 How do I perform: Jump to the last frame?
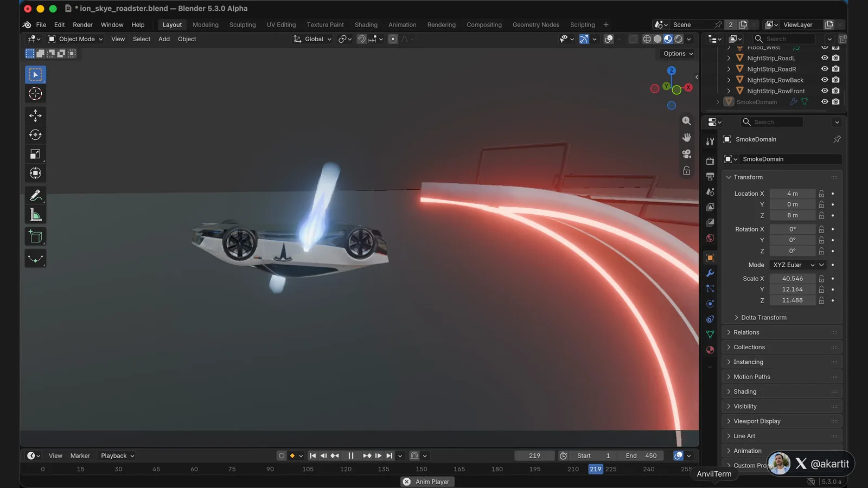click(389, 456)
